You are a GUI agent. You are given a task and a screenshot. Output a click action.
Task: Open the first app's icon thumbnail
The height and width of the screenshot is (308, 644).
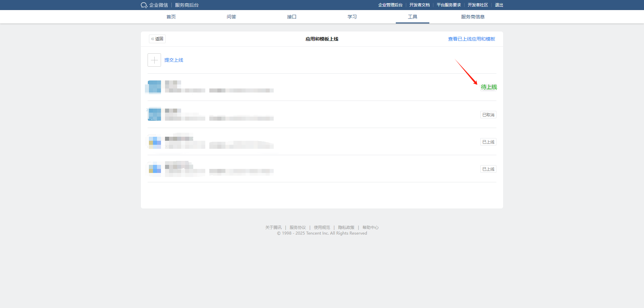point(154,87)
